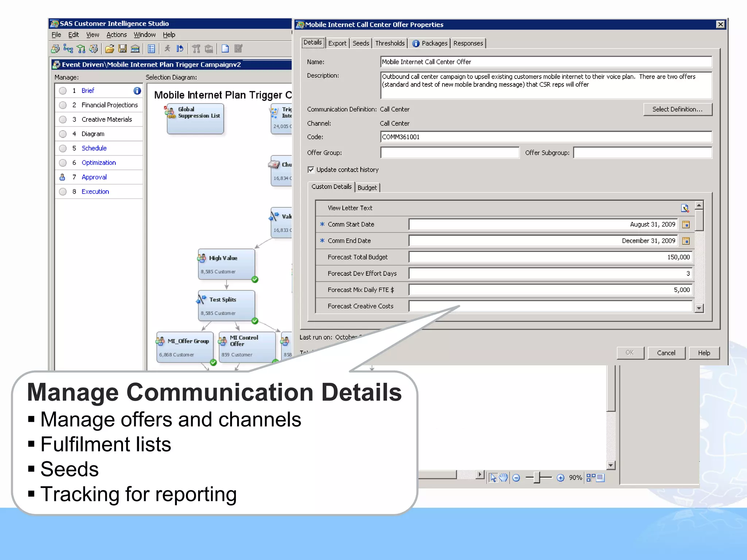Switch to the Packages tab
The image size is (747, 560).
[x=430, y=43]
